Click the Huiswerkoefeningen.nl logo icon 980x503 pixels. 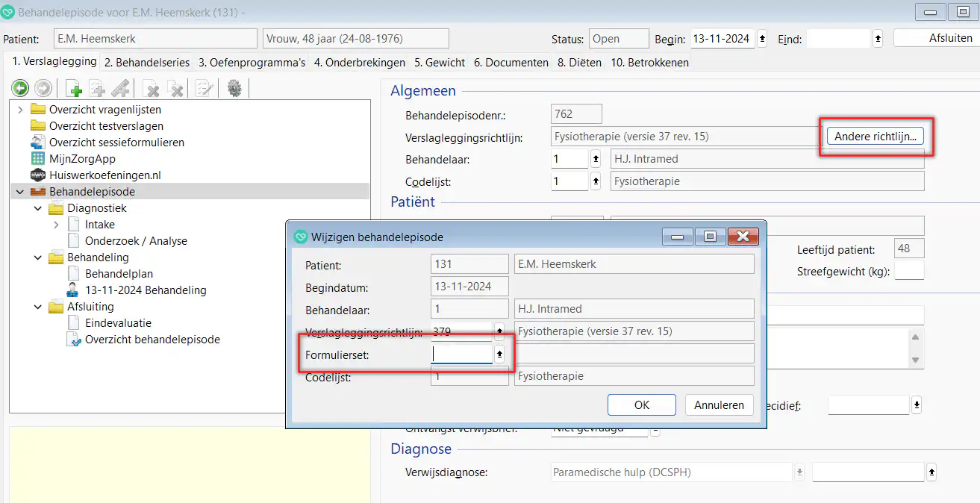(x=38, y=175)
